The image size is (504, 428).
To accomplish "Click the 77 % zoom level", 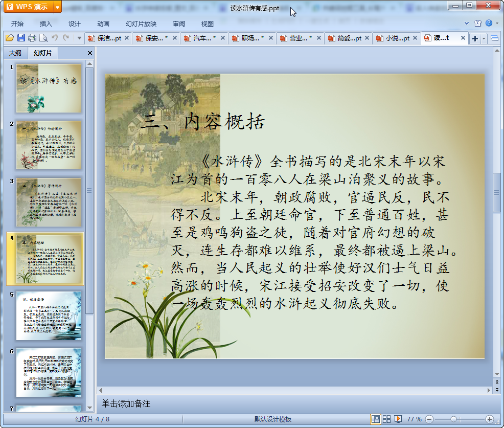I will point(415,419).
